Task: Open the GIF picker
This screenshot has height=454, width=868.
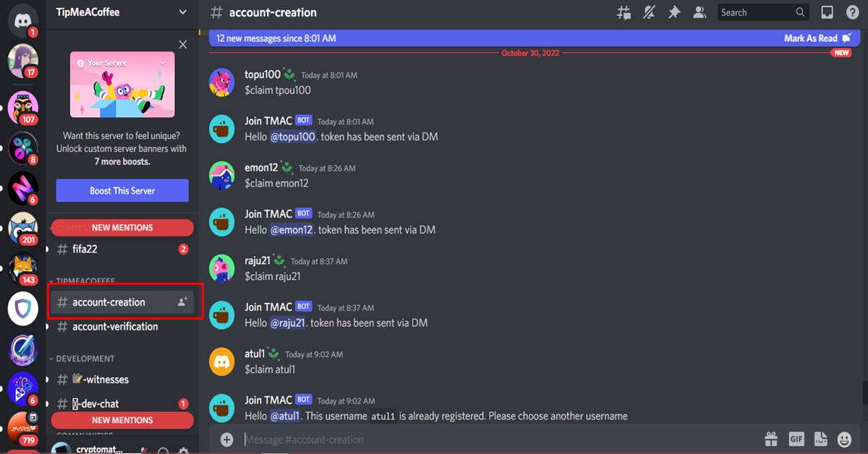Action: (x=796, y=439)
